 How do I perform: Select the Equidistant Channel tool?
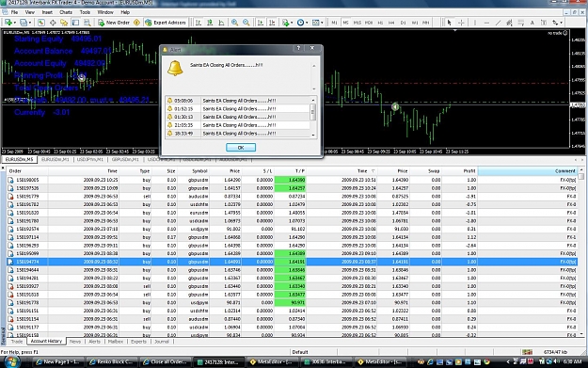509,23
